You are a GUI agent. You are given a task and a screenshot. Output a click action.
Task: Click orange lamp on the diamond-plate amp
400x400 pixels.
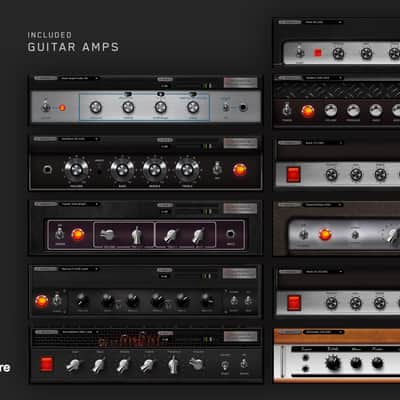click(307, 111)
